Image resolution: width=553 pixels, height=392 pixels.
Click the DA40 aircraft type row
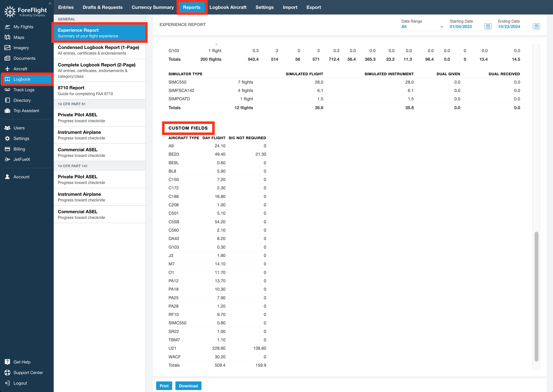(x=219, y=239)
